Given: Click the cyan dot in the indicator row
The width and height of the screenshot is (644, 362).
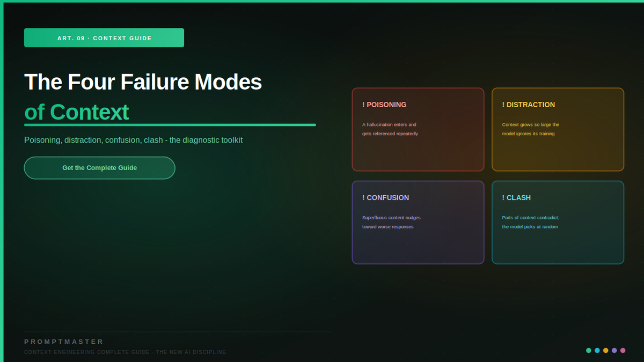Looking at the screenshot, I should pos(597,350).
